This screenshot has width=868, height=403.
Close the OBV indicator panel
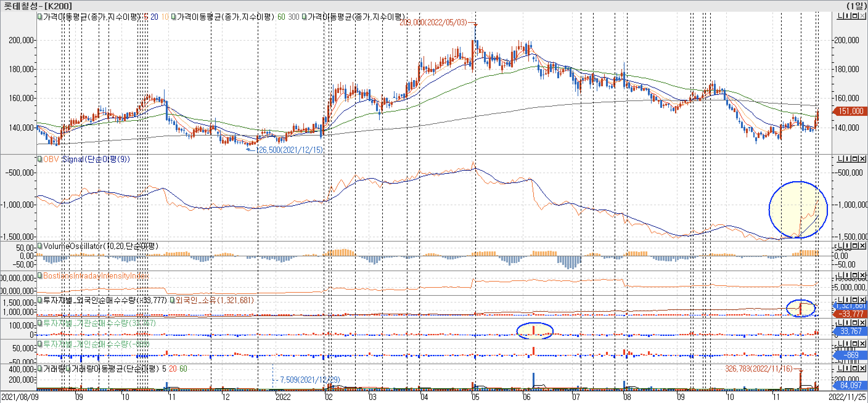pyautogui.click(x=863, y=159)
